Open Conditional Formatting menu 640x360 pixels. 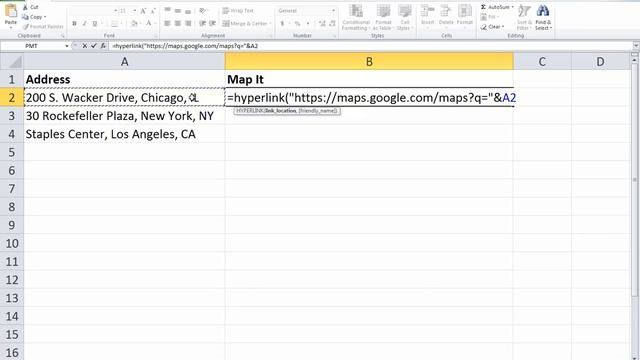[x=356, y=18]
